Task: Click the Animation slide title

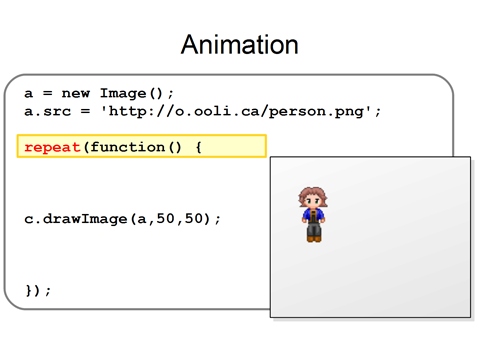Action: (x=239, y=44)
